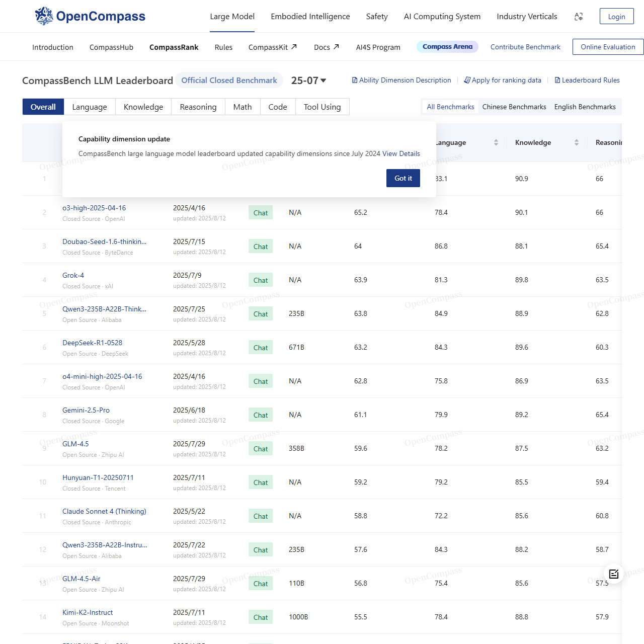
Task: Click the Leaderboard Rules document icon
Action: [557, 80]
